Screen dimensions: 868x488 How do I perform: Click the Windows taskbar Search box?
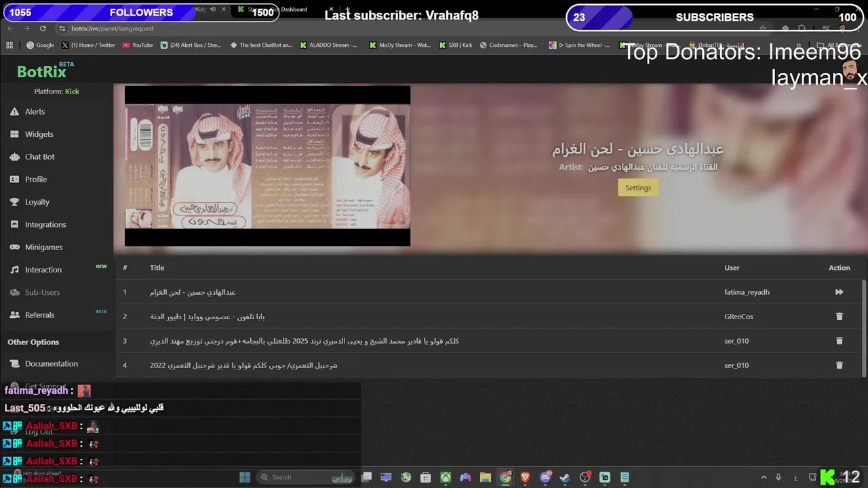(305, 477)
